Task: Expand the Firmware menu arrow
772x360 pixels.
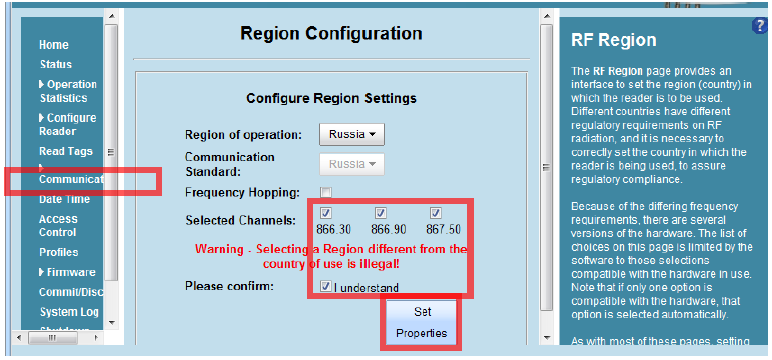Action: (x=42, y=272)
